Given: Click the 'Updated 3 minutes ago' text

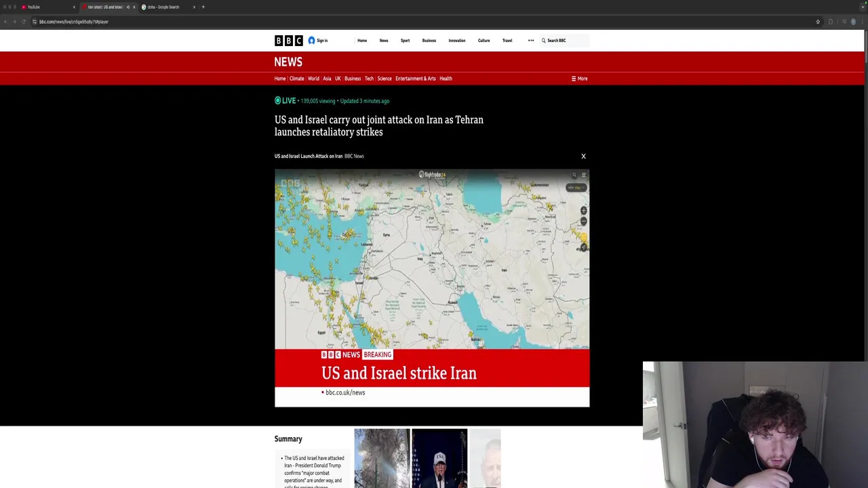Looking at the screenshot, I should tap(365, 101).
